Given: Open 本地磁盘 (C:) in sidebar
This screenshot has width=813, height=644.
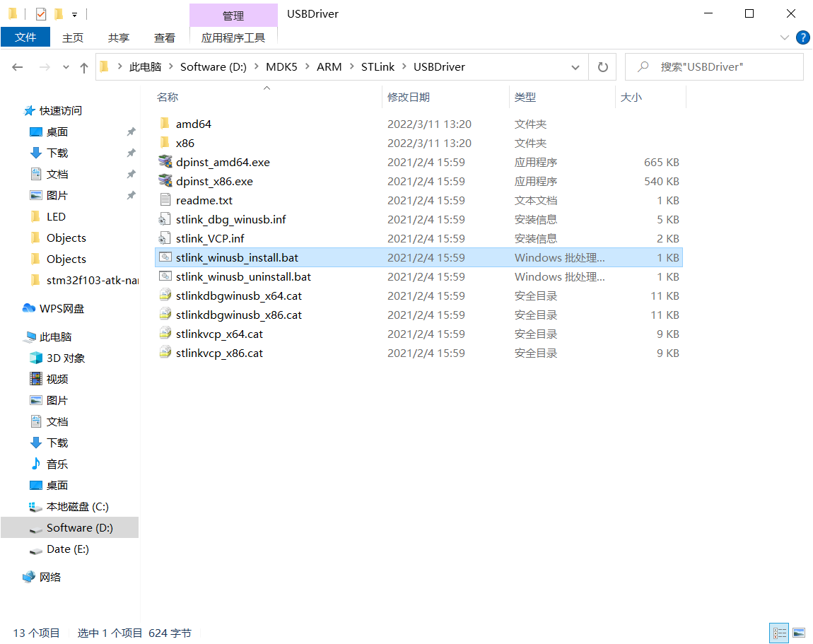Looking at the screenshot, I should [x=69, y=507].
